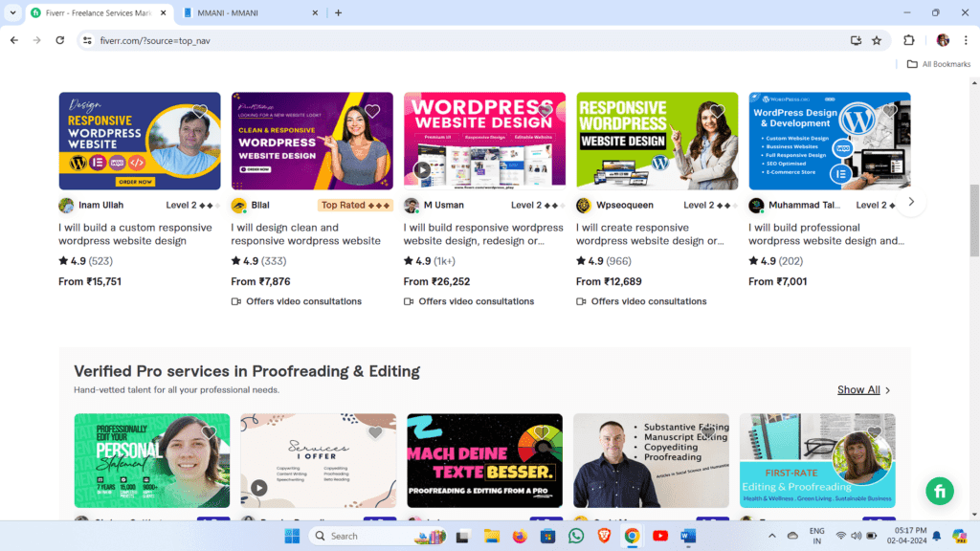Play video on 'Services I Offer' thumbnail
Screen dimensions: 980x551
pyautogui.click(x=259, y=487)
